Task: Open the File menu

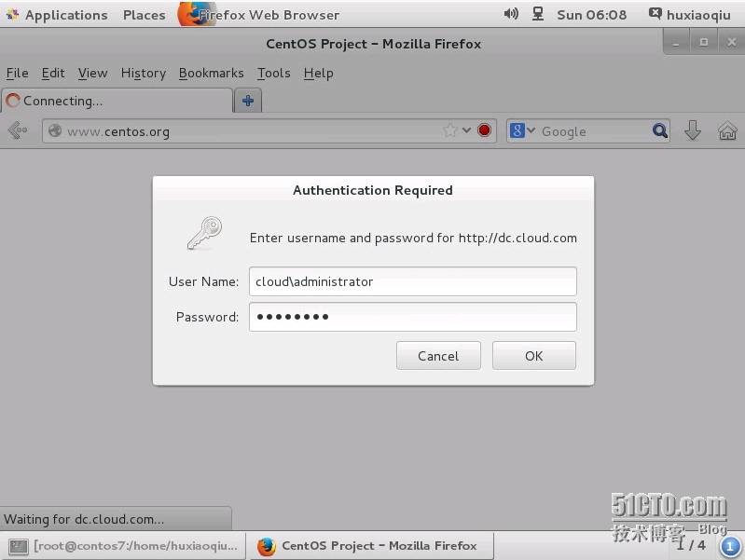Action: [x=17, y=74]
